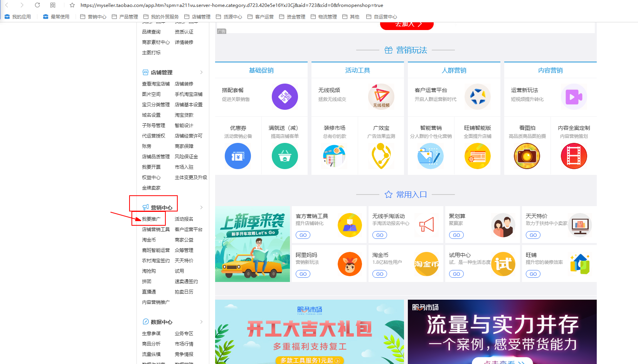The image size is (638, 364).
Task: Click GO under 聚划算
Action: coord(456,235)
